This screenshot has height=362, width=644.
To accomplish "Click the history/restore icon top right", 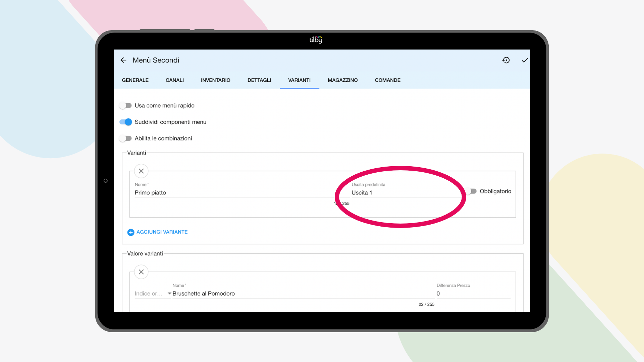I will [506, 60].
